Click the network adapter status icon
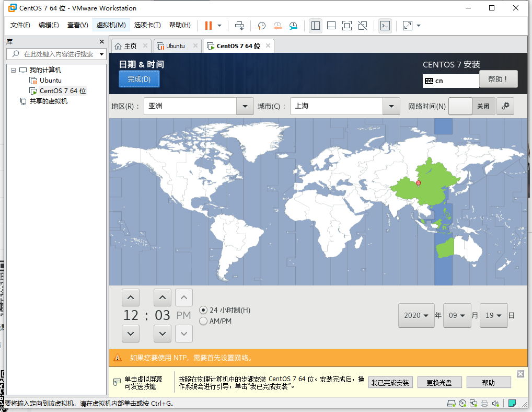 point(473,403)
